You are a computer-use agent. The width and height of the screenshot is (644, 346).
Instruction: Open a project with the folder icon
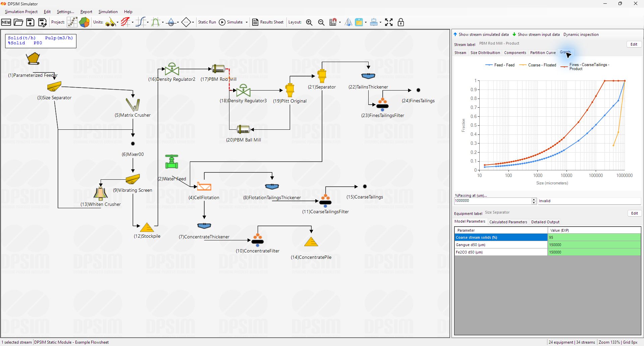coord(18,22)
